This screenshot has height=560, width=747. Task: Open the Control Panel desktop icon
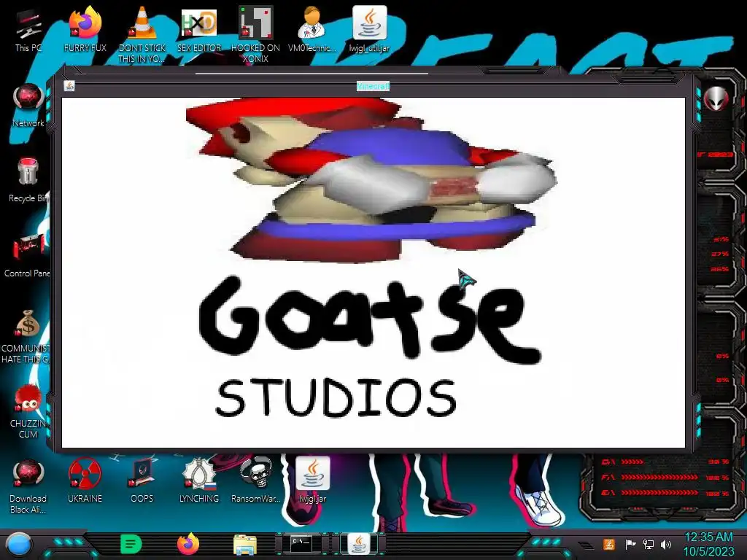27,255
